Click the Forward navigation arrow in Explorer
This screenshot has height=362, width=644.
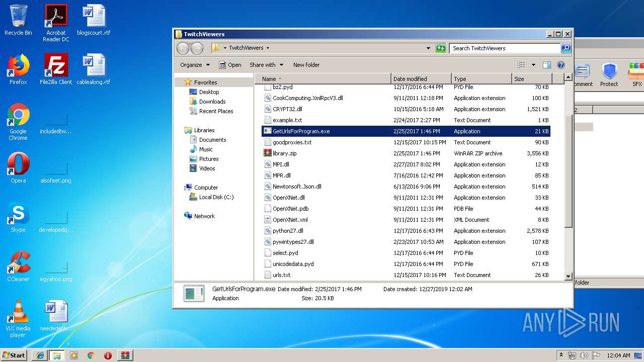[197, 48]
